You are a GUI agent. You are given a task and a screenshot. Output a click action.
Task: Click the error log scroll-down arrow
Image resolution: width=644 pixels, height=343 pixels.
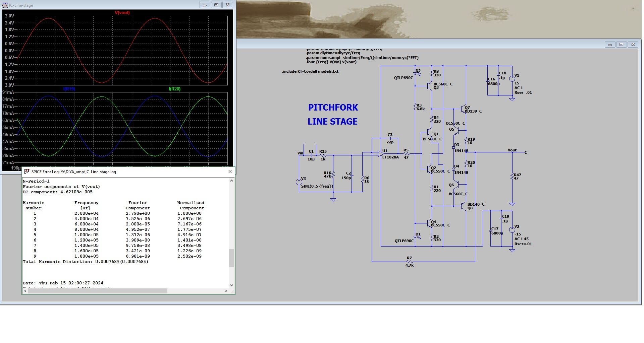231,285
